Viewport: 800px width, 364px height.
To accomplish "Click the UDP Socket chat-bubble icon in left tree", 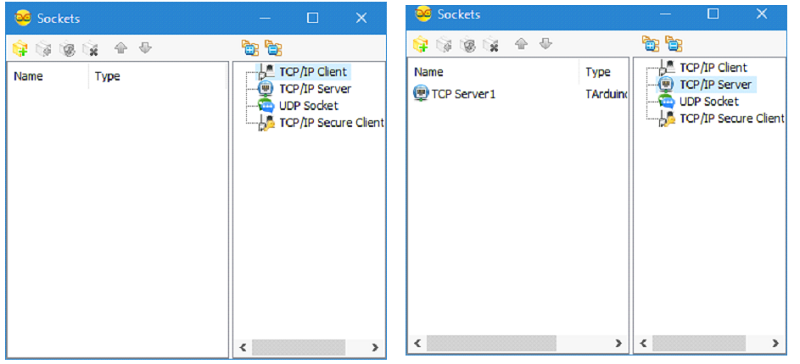I will point(266,106).
